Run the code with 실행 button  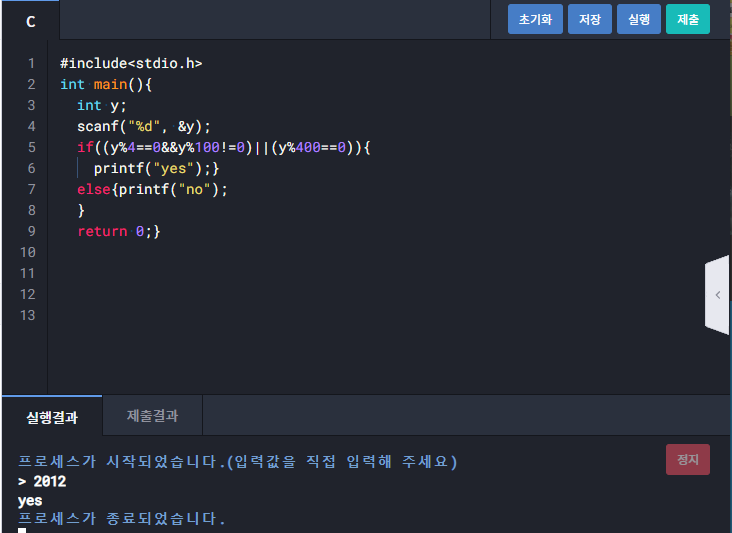coord(639,19)
